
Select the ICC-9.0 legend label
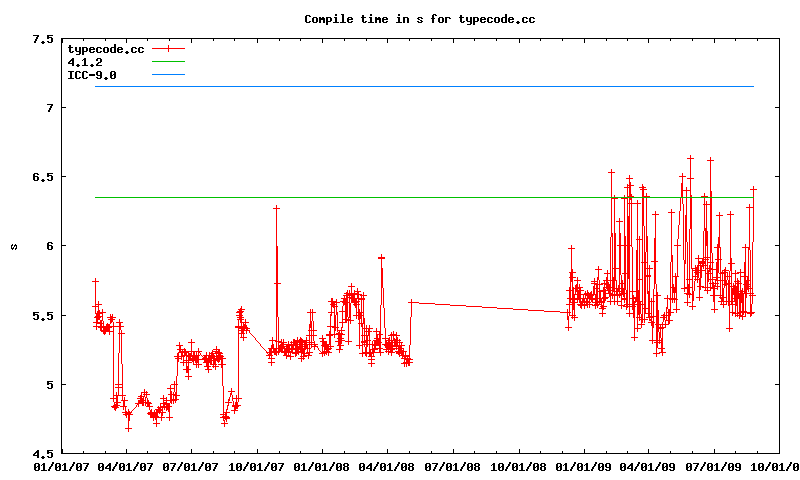click(92, 75)
